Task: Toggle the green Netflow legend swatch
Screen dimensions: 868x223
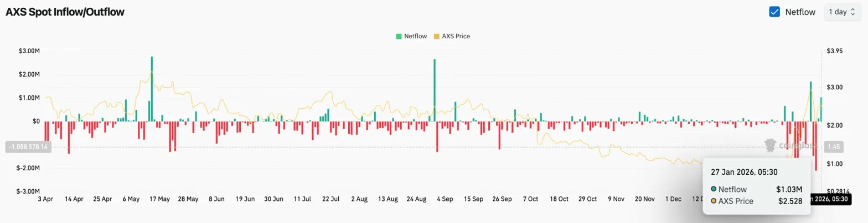Action: [399, 36]
